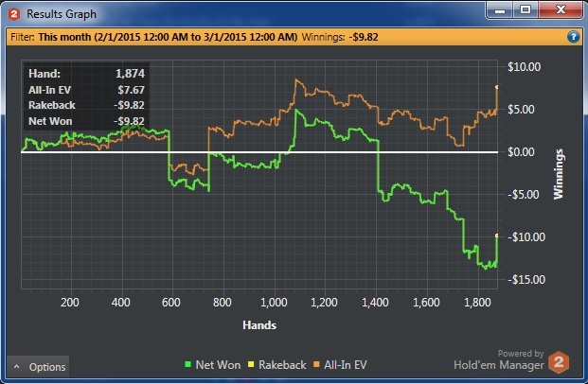The image size is (588, 384).
Task: Click the Results Graph window title text
Action: pos(62,14)
